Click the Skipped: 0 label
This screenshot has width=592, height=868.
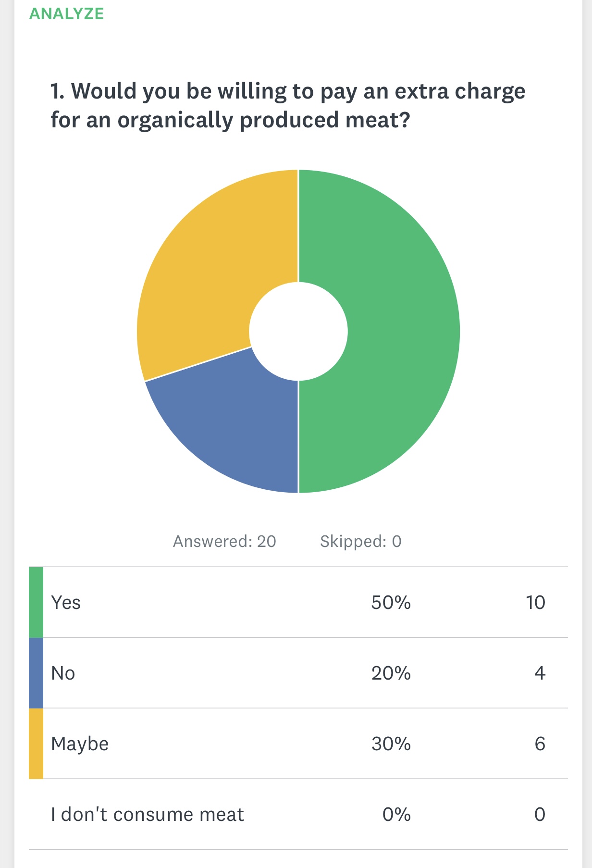click(361, 542)
